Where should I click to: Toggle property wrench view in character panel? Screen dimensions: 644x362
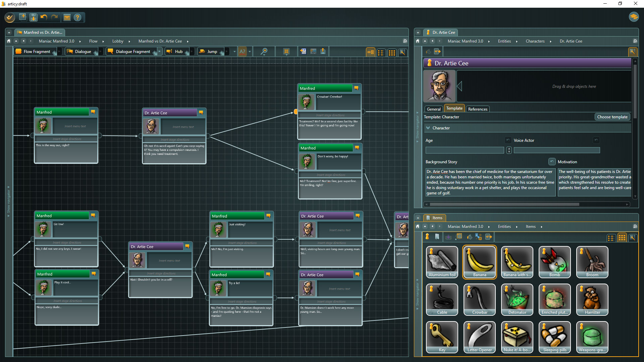click(632, 52)
